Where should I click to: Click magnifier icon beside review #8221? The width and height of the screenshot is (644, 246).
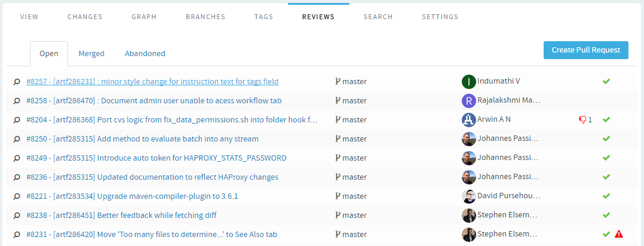click(x=17, y=196)
